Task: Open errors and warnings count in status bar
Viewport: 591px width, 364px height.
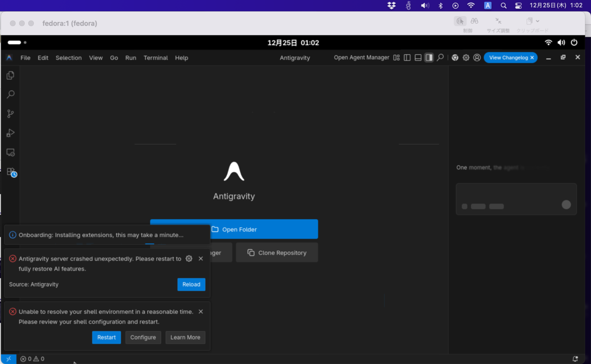Action: (33, 359)
